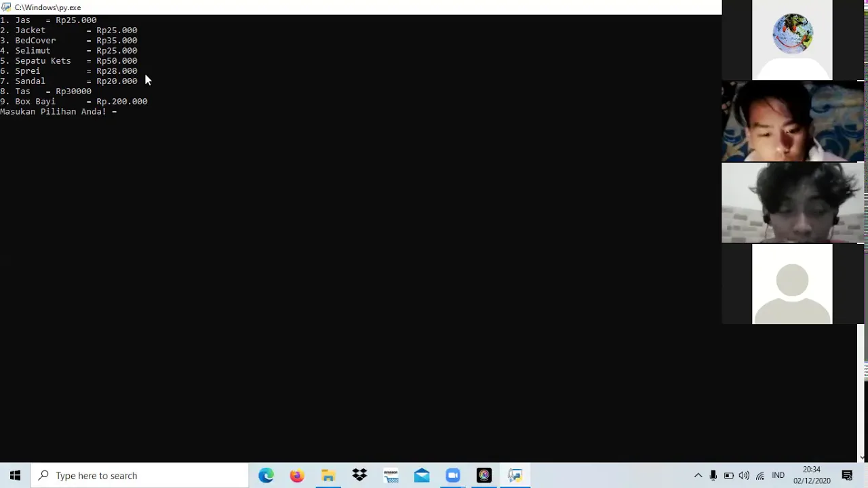Click the 'Rp50.000' price value
The width and height of the screenshot is (868, 488).
pos(117,61)
